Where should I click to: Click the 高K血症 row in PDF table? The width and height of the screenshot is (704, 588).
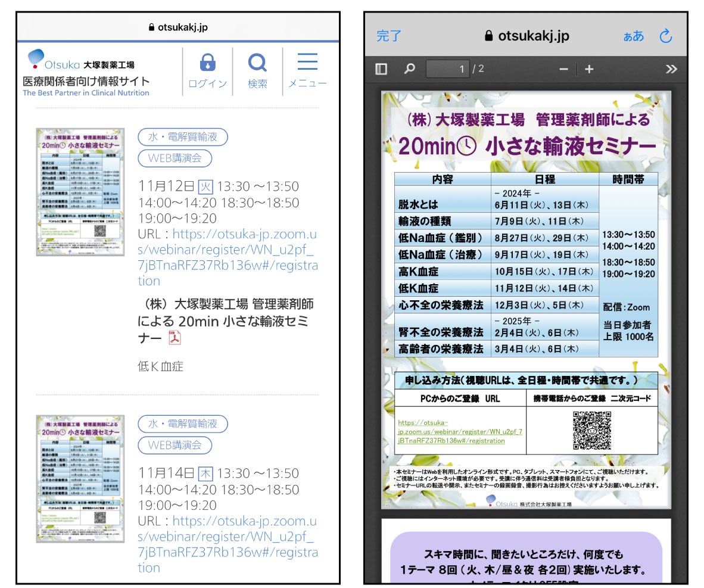coord(497,272)
